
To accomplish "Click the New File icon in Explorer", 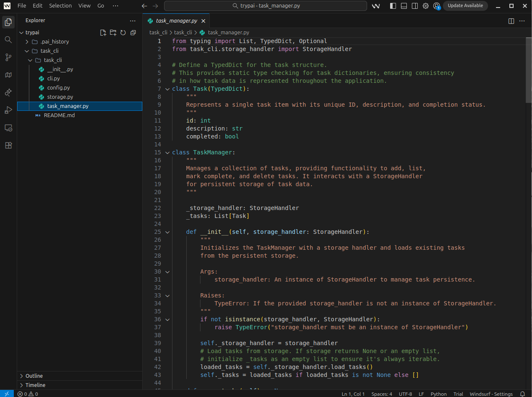I will [103, 33].
